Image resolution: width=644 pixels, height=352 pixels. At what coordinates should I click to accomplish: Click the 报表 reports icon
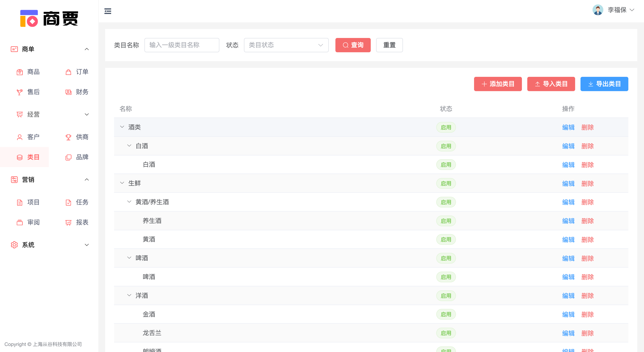[68, 222]
